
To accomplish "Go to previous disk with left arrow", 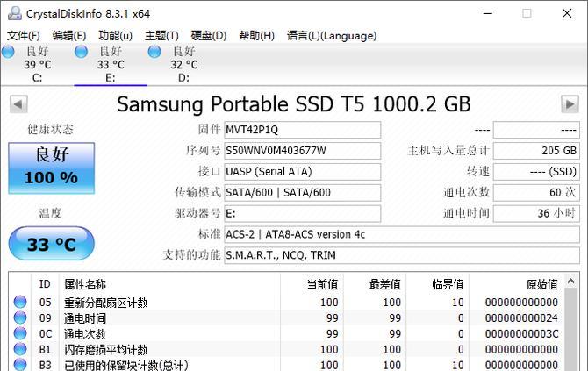I will click(x=18, y=103).
